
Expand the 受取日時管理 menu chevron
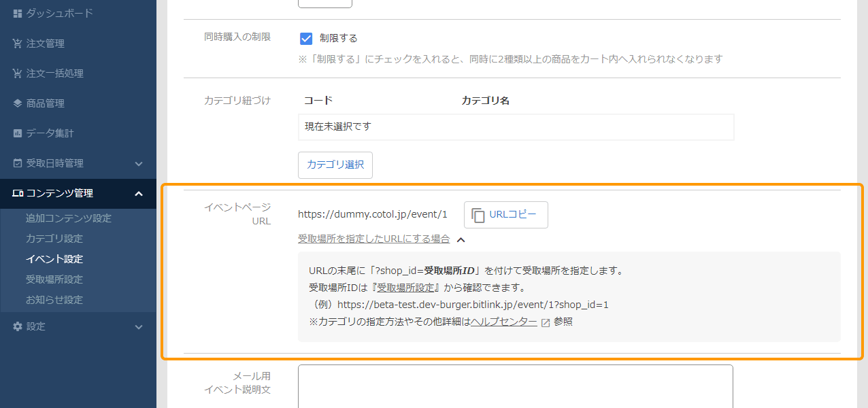coord(139,163)
